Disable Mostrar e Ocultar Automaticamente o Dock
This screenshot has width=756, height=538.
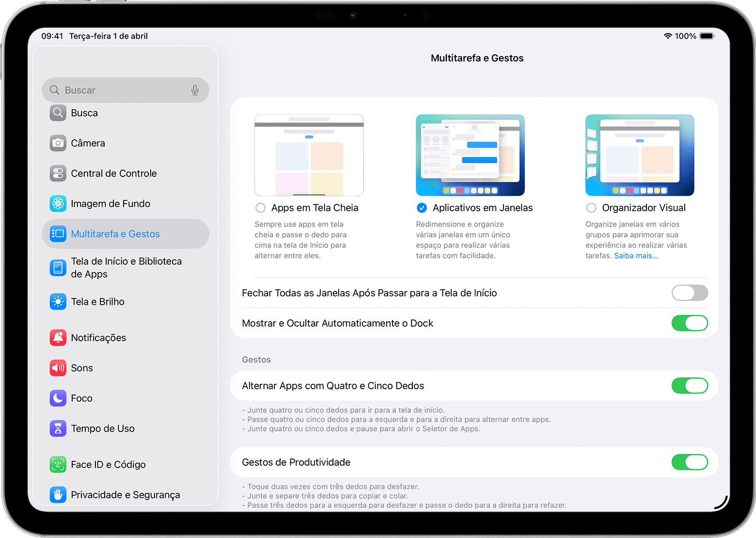[689, 323]
